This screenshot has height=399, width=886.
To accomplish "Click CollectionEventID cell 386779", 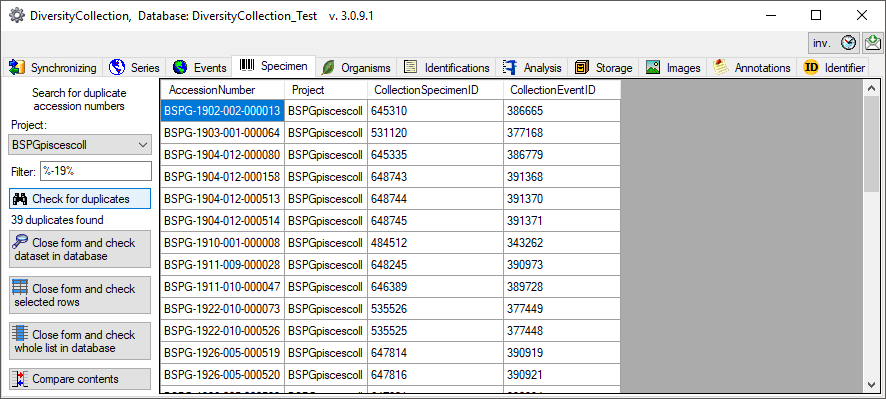I will [x=562, y=155].
